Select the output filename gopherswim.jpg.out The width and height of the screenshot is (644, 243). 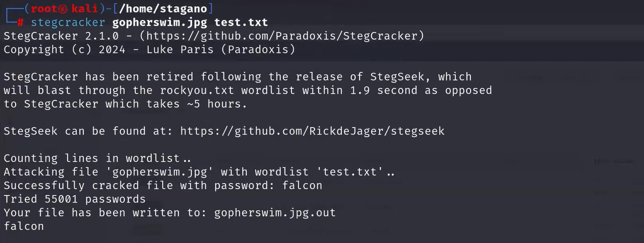pyautogui.click(x=275, y=213)
